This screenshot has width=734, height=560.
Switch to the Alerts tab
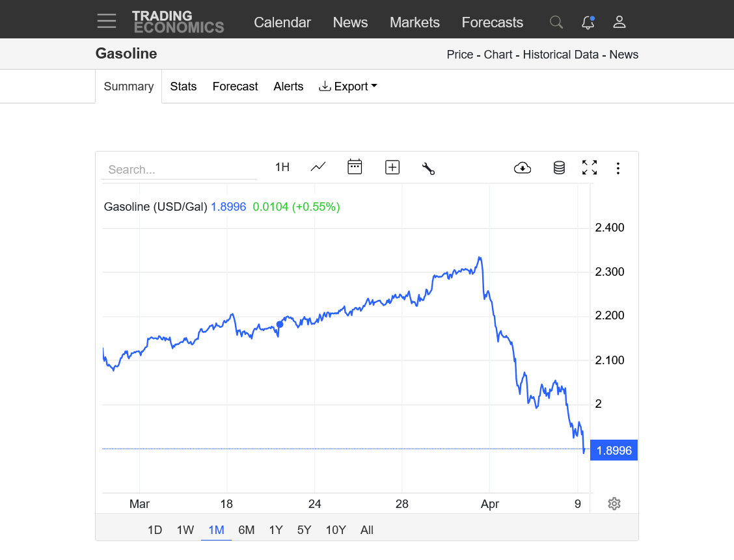288,87
